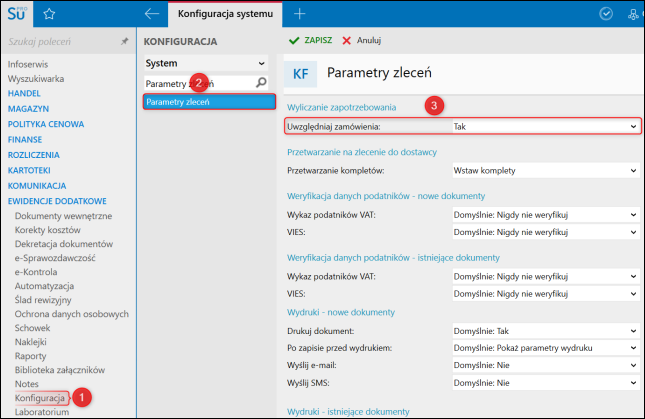Click the KF parameter icon badge
This screenshot has width=645, height=419.
300,73
